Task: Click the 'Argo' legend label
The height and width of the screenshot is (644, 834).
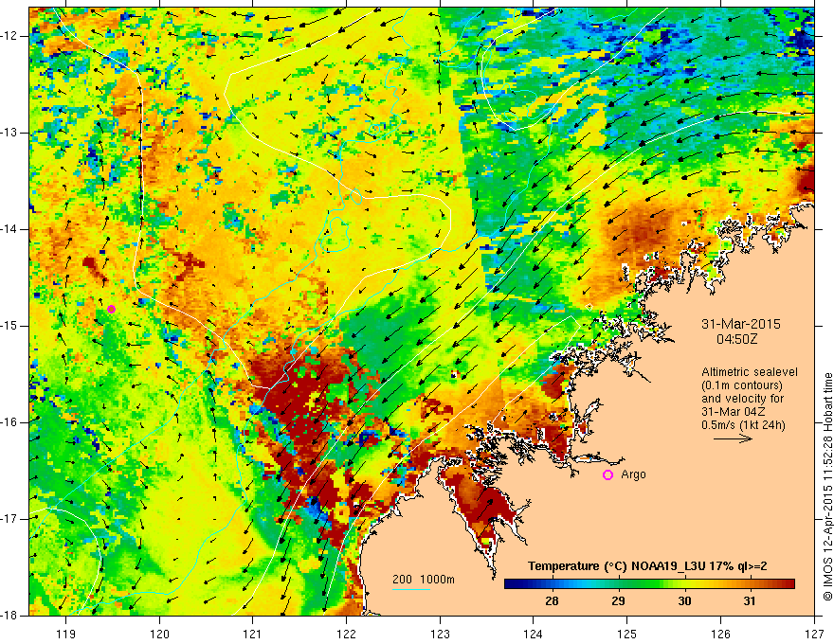Action: pos(633,474)
